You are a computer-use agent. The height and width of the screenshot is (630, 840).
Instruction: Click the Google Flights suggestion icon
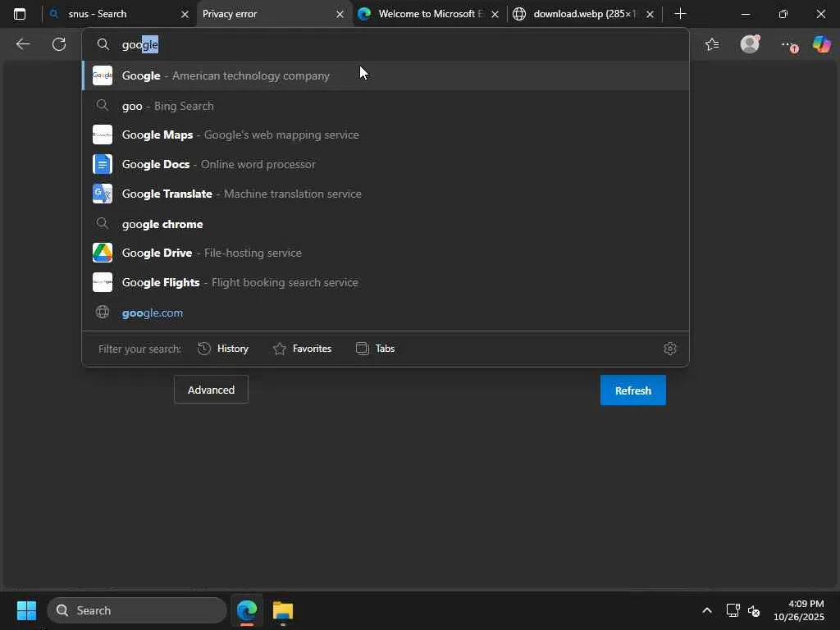(103, 282)
